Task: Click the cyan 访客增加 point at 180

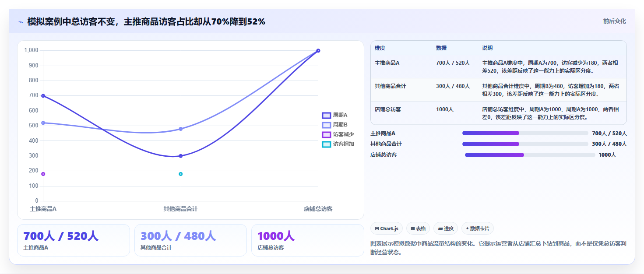Action: (x=180, y=174)
